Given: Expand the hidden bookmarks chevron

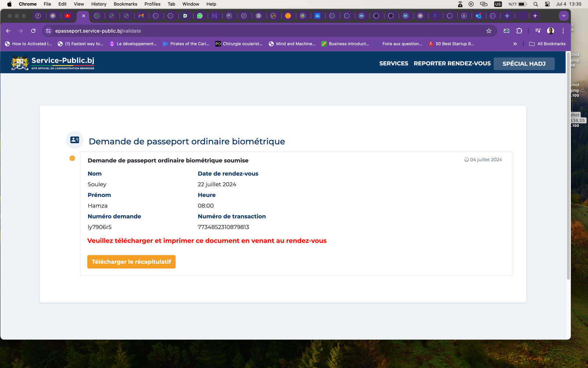Looking at the screenshot, I should (515, 44).
